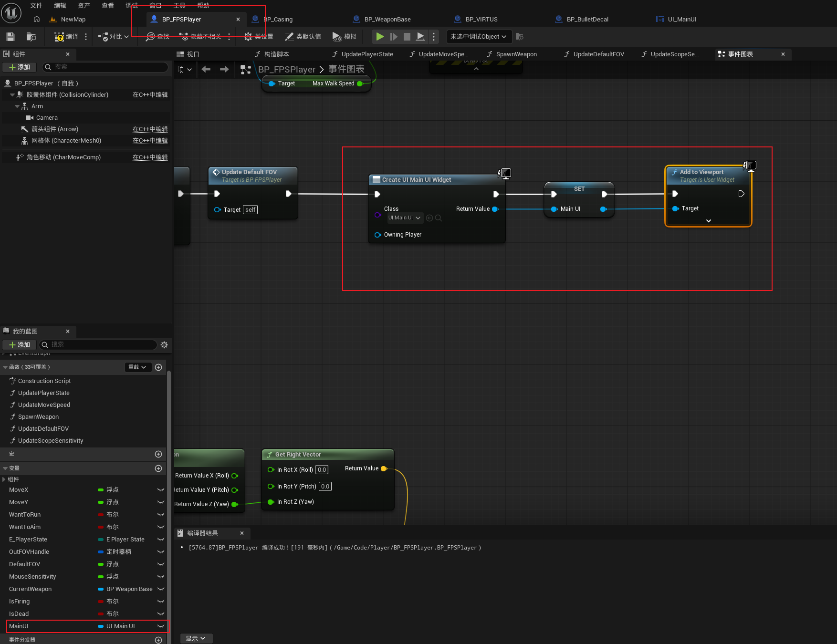Click 添加 in the 组件 panel
Image resolution: width=837 pixels, height=644 pixels.
[x=20, y=67]
